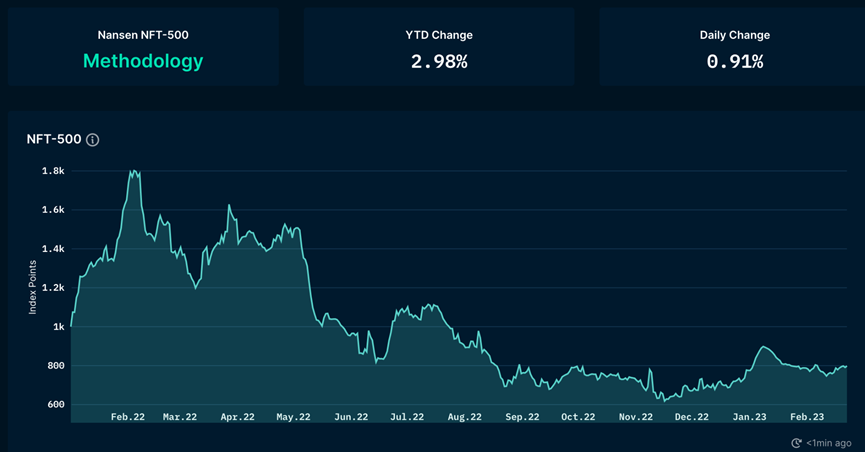This screenshot has width=865, height=452.
Task: Select the Daily Change value 0.91%
Action: 735,61
